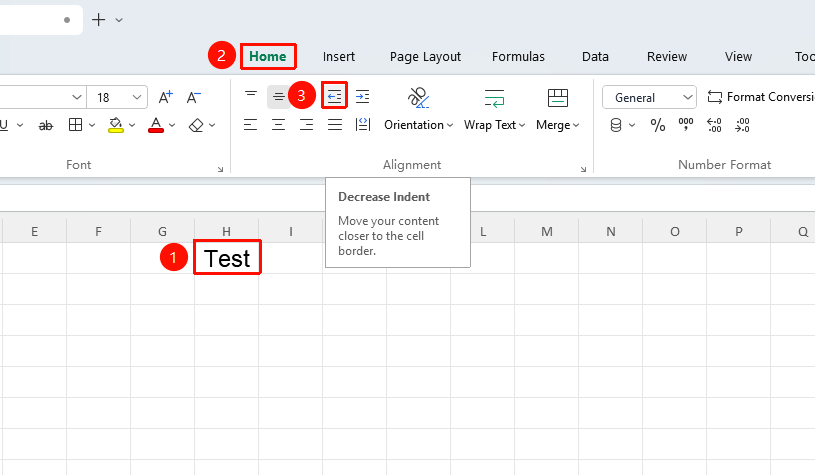Click the Increase Font Size icon
This screenshot has height=475, width=815.
(x=165, y=97)
